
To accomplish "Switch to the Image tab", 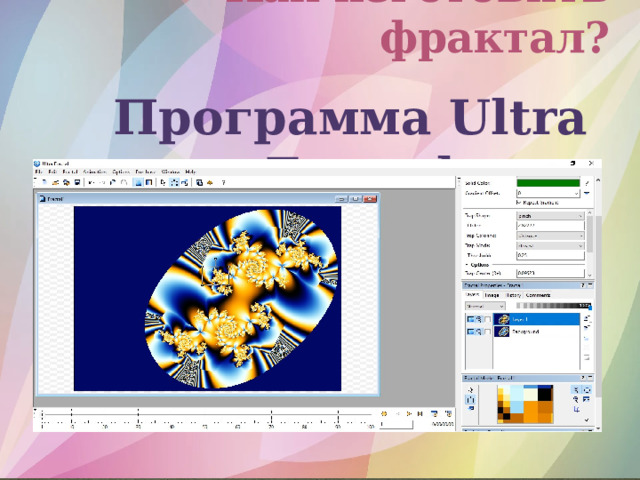I will (x=492, y=295).
